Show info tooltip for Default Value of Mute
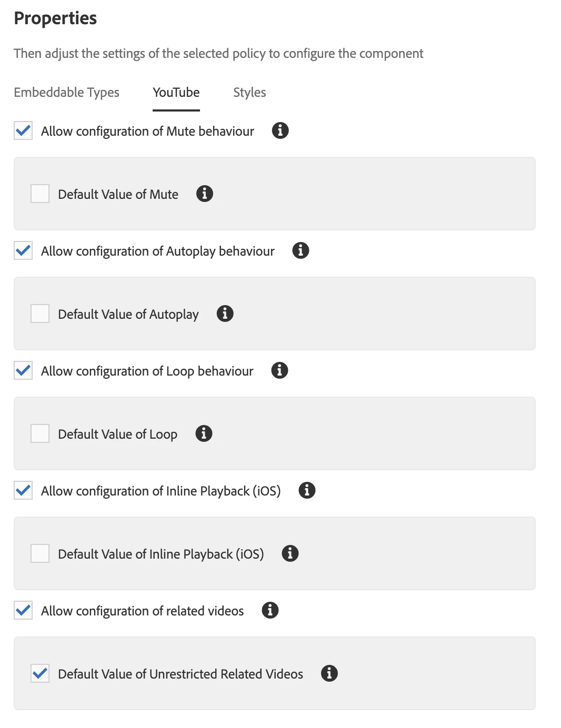Image resolution: width=561 pixels, height=728 pixels. coord(204,194)
